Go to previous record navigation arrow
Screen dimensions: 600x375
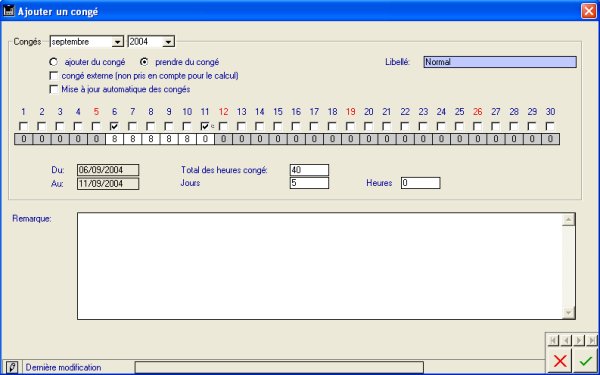(x=566, y=340)
